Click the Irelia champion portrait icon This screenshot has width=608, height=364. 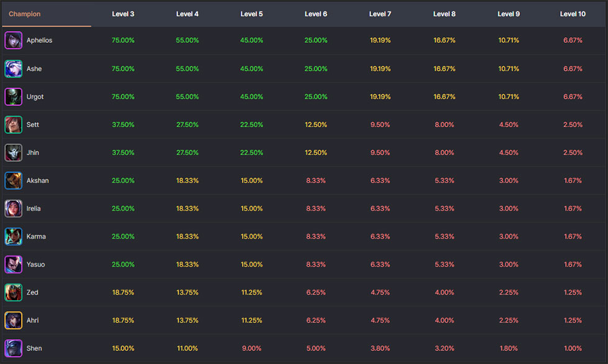pyautogui.click(x=13, y=208)
